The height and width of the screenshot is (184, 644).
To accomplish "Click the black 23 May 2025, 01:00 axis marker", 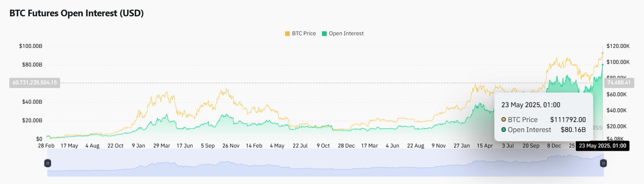I will coord(602,146).
